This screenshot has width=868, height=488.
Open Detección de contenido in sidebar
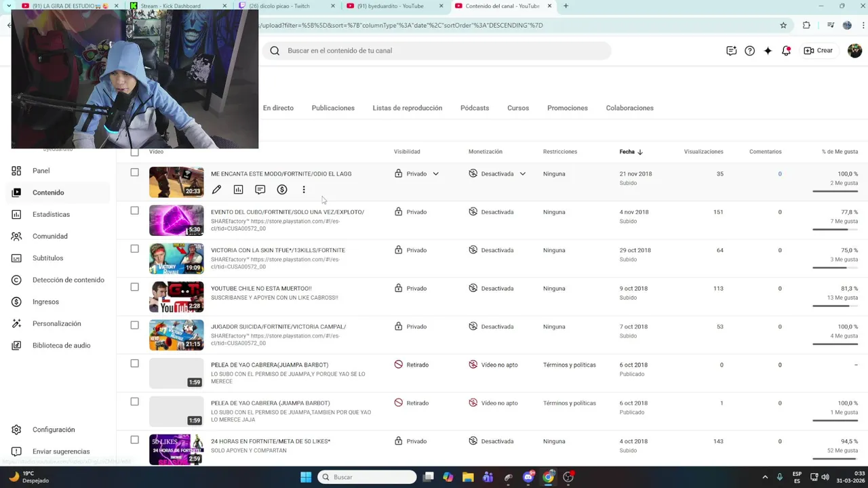pos(68,280)
